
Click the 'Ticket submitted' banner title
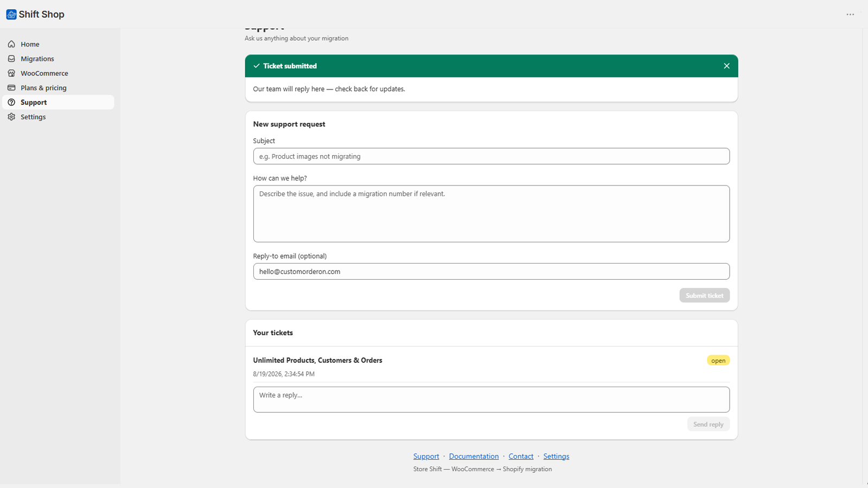[x=290, y=66]
